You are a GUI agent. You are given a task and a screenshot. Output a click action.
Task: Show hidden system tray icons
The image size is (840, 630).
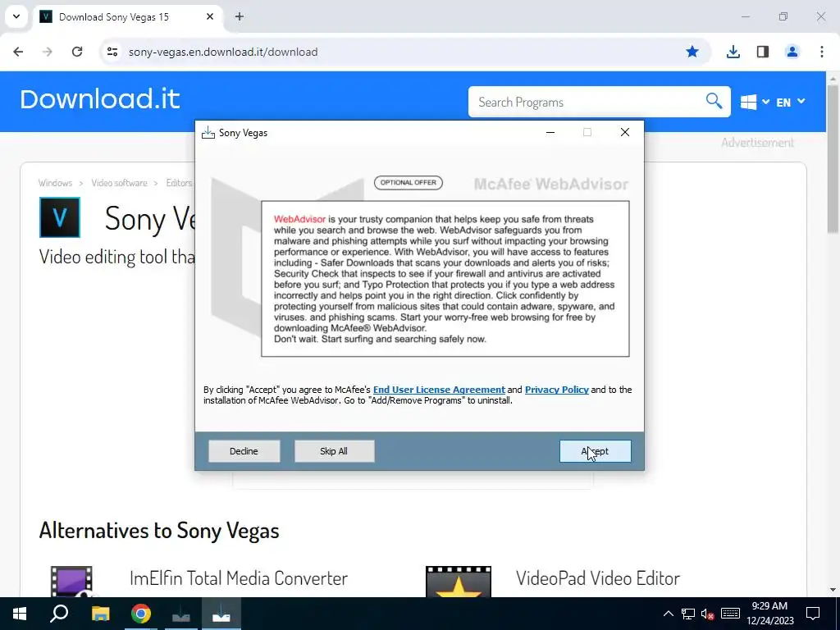coord(668,614)
